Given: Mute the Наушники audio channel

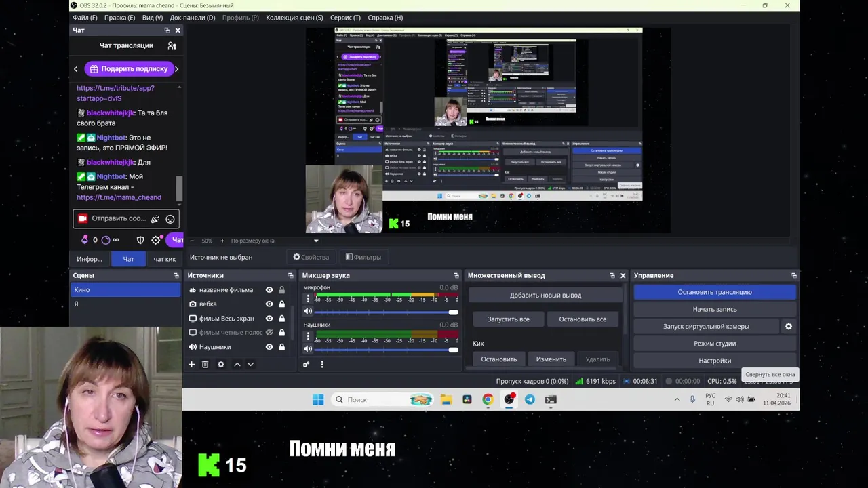Looking at the screenshot, I should click(308, 349).
